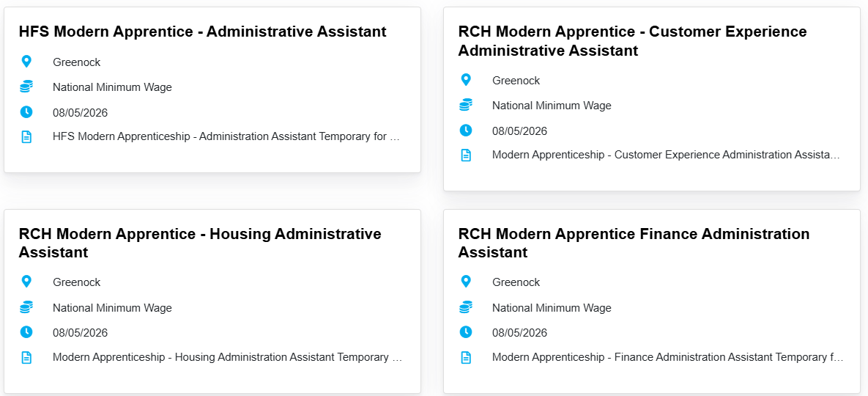The height and width of the screenshot is (396, 868).
Task: Click location pin icon in Customer Experience card
Action: [x=466, y=80]
